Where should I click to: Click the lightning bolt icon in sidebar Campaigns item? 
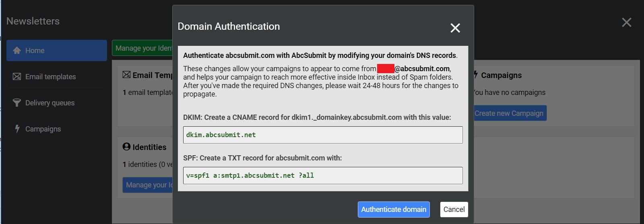click(x=17, y=129)
